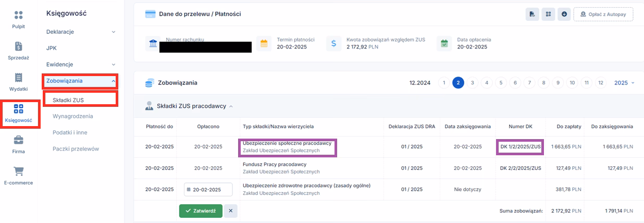Click the green Zatwierdź button
Image resolution: width=644 pixels, height=223 pixels.
tap(201, 210)
